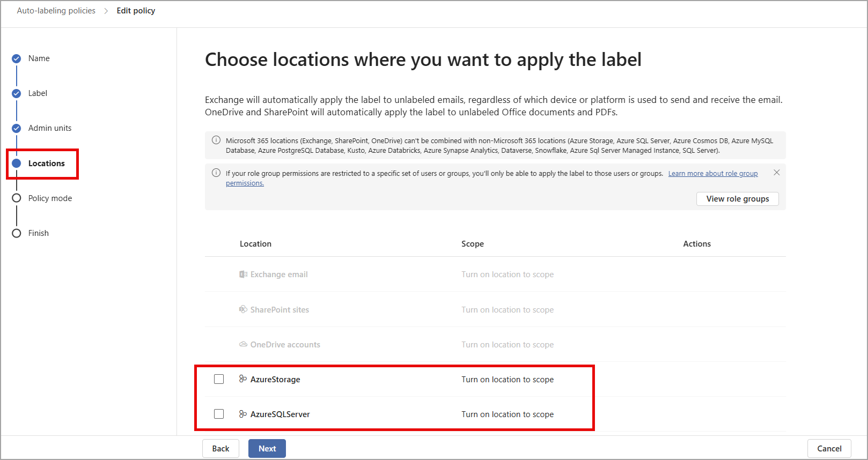Click the info icon beside role group permissions note
This screenshot has height=460, width=868.
click(x=216, y=173)
